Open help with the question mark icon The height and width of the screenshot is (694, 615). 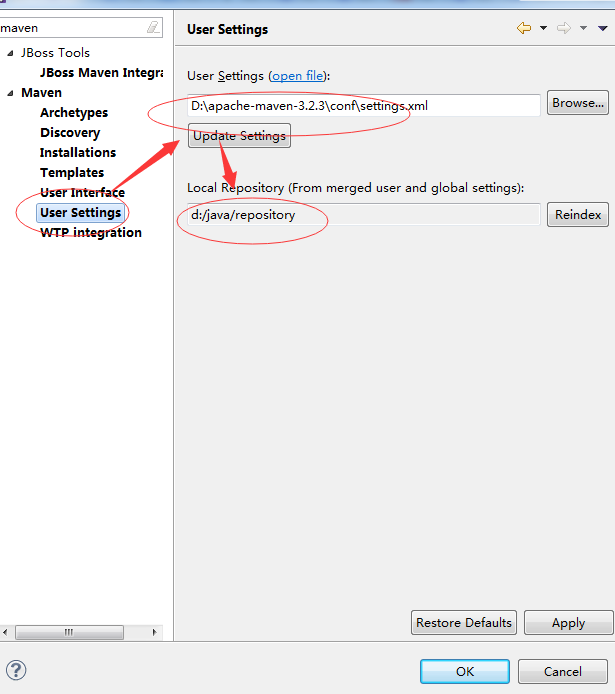[x=16, y=670]
